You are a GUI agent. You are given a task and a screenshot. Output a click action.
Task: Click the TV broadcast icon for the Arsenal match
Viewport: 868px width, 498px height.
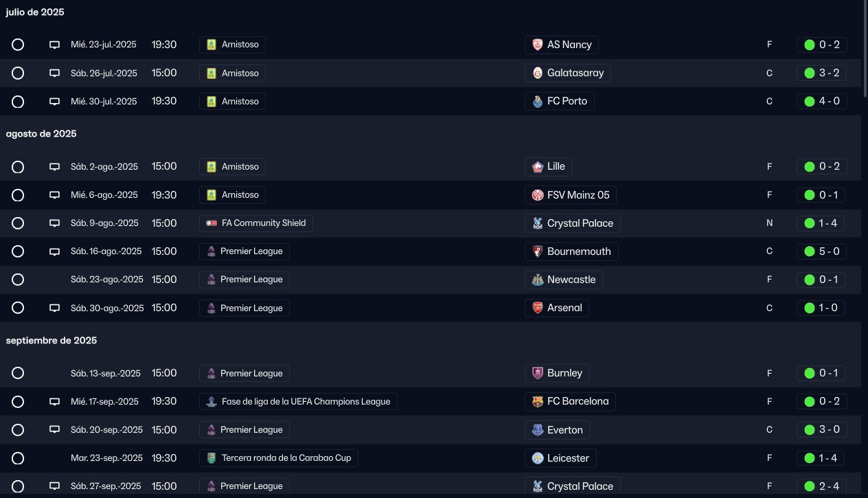[x=55, y=308]
